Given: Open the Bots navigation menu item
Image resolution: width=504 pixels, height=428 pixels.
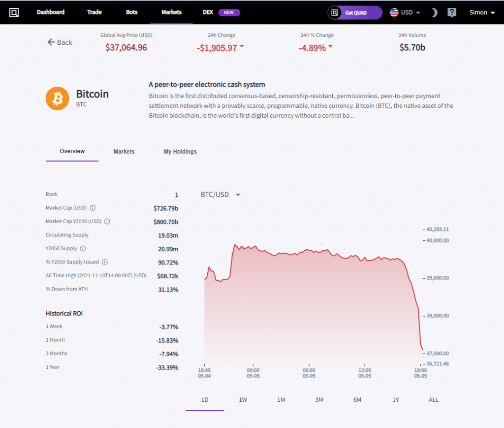Looking at the screenshot, I should pyautogui.click(x=131, y=12).
